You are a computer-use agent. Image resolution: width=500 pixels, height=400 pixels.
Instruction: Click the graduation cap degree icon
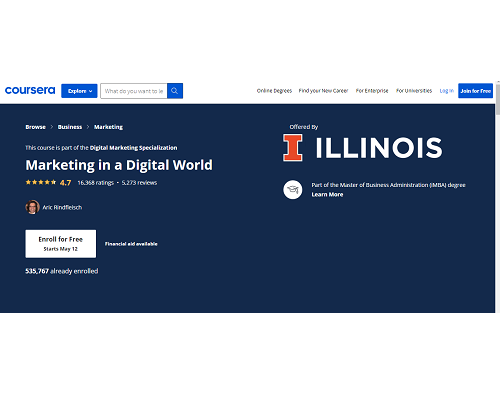pyautogui.click(x=293, y=190)
